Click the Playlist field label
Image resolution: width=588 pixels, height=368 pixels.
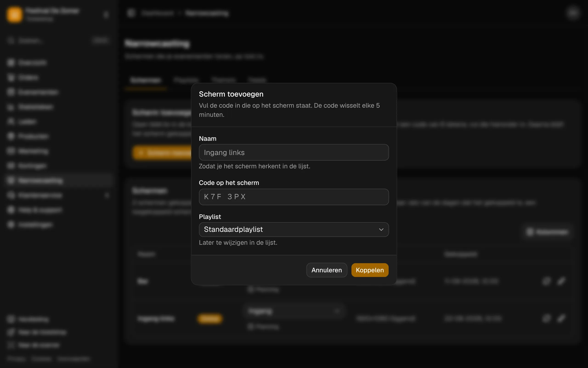[210, 217]
